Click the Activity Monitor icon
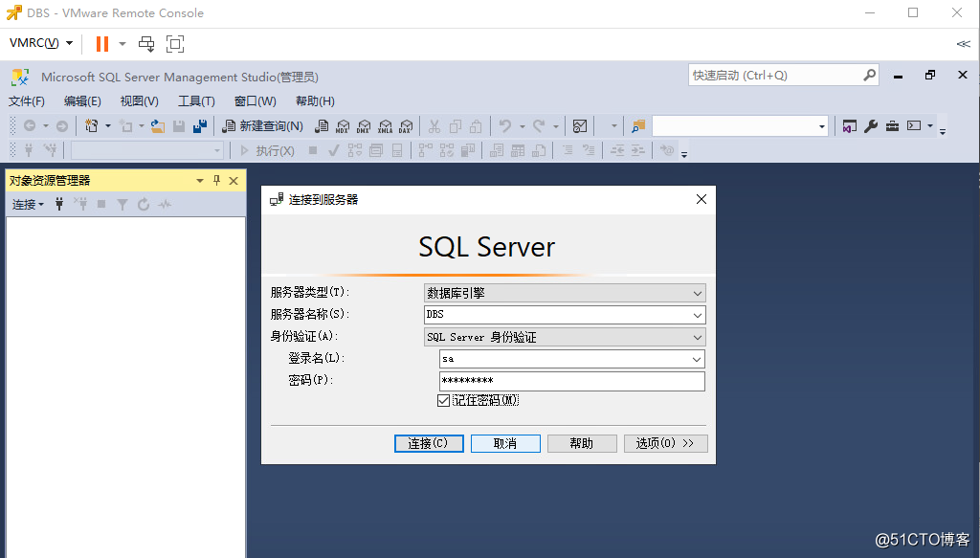The width and height of the screenshot is (980, 558). (580, 126)
